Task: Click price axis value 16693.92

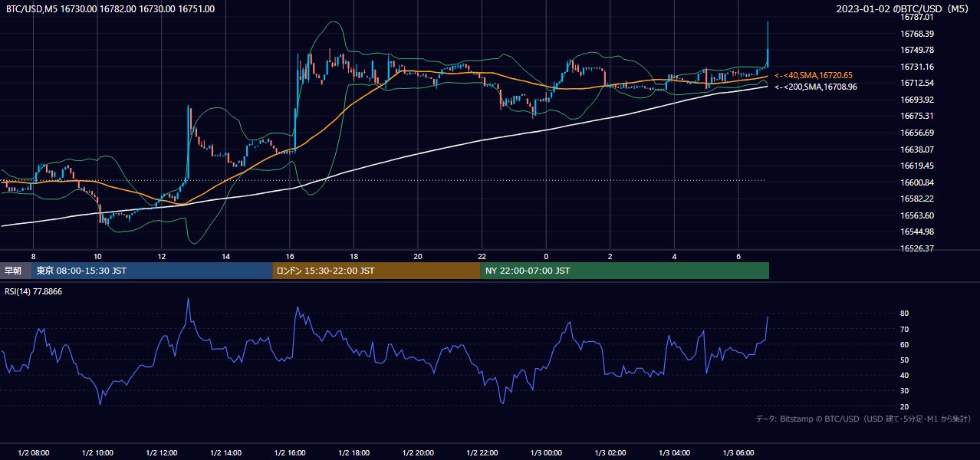Action: pos(917,100)
